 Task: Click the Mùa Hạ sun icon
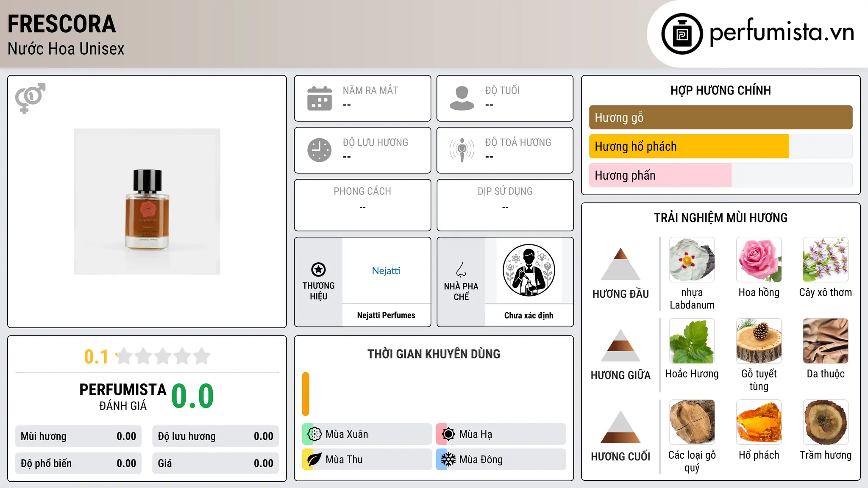click(x=448, y=434)
